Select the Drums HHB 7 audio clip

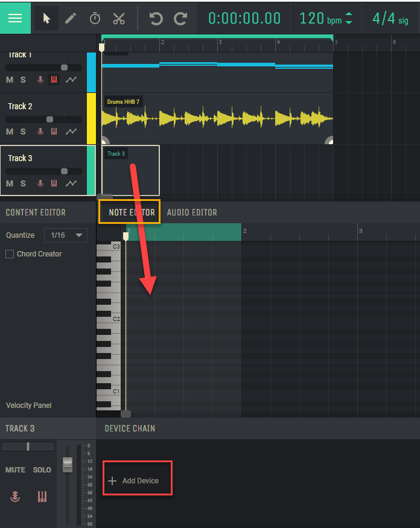pyautogui.click(x=217, y=118)
